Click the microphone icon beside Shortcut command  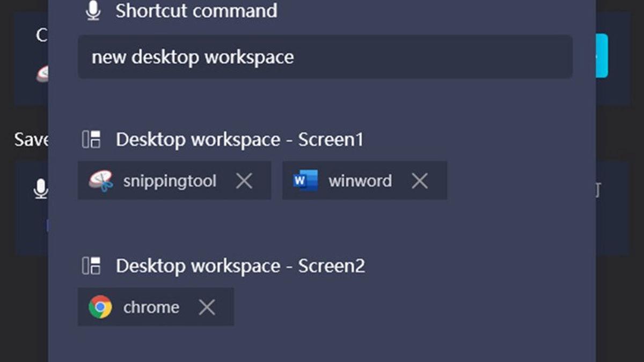(x=93, y=10)
